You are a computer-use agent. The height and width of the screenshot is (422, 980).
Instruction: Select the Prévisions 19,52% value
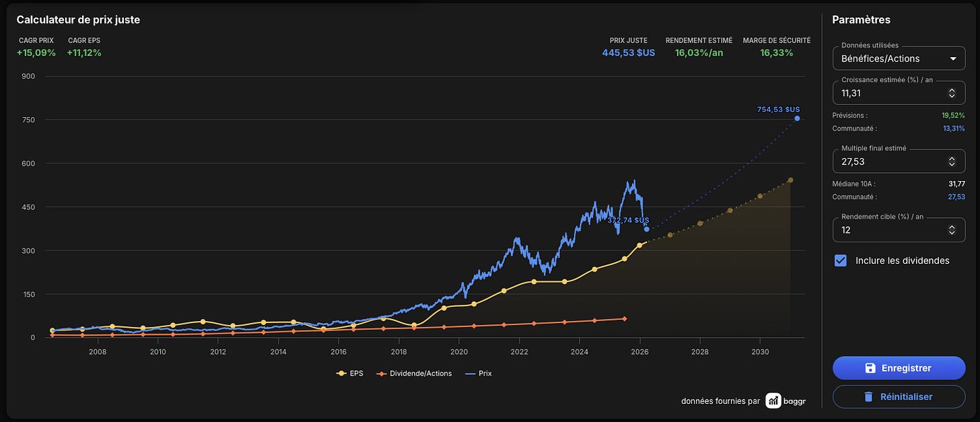click(952, 115)
